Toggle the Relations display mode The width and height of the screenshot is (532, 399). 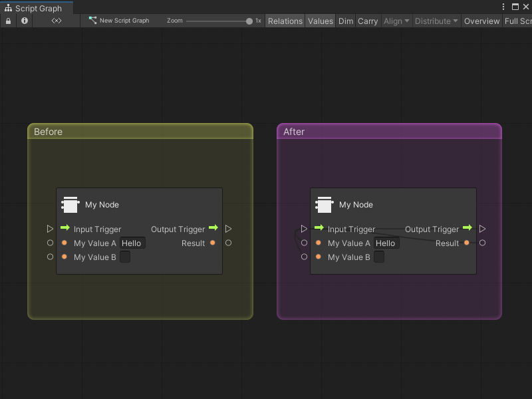click(x=285, y=21)
